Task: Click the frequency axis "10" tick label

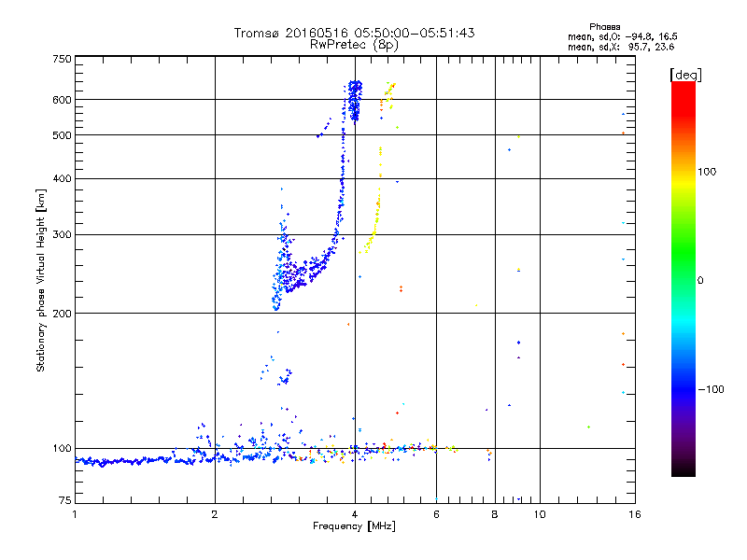Action: click(x=540, y=514)
